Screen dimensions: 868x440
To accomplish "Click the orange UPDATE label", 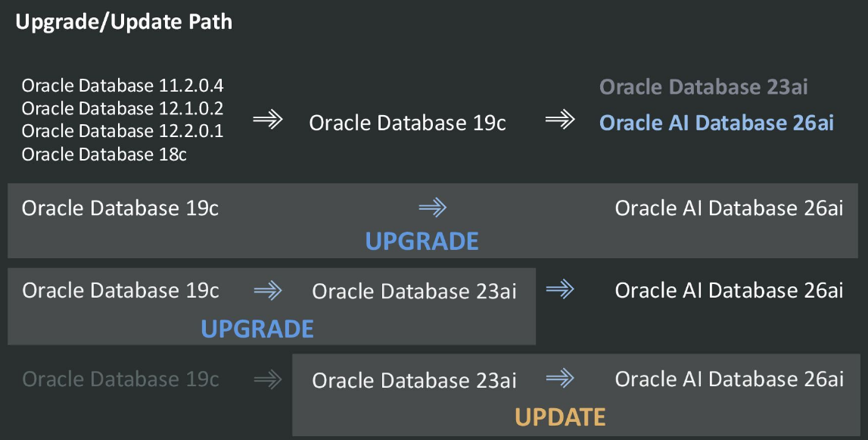I will pyautogui.click(x=560, y=417).
